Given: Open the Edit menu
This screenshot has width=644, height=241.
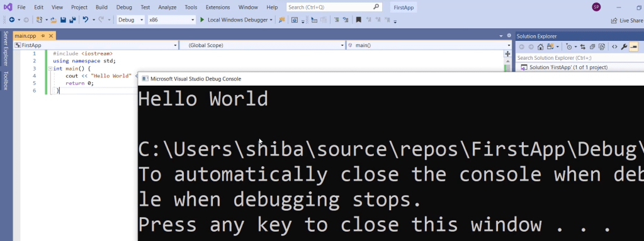Looking at the screenshot, I should click(x=38, y=8).
